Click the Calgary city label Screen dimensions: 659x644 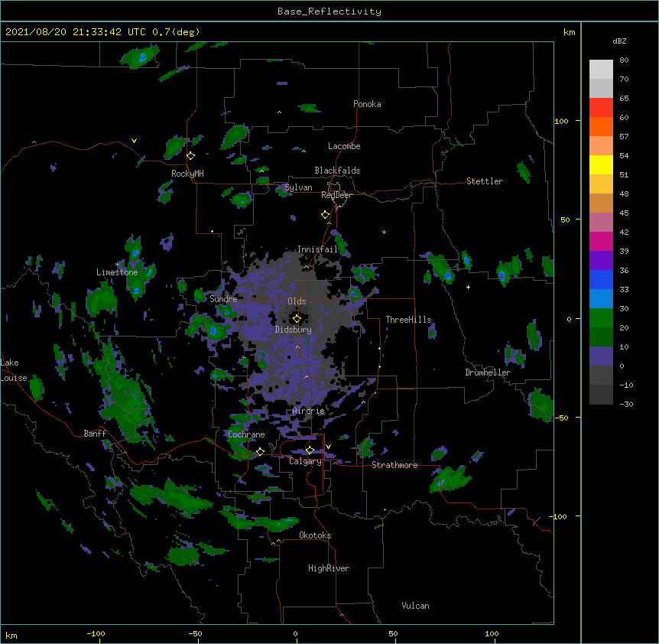(306, 461)
